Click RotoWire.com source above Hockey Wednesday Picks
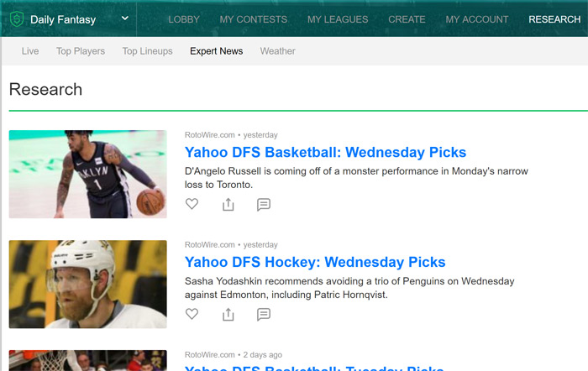Viewport: 588px width, 371px height. point(210,245)
